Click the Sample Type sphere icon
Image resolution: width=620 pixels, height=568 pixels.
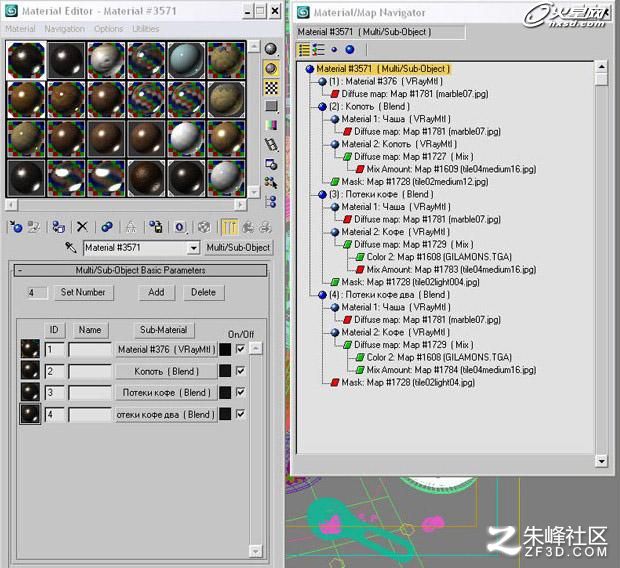[x=271, y=49]
